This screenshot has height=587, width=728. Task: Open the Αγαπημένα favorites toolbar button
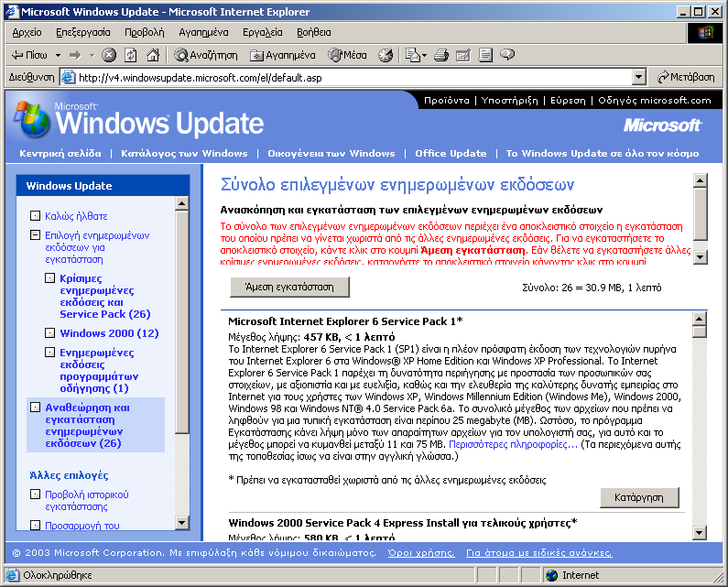[283, 55]
